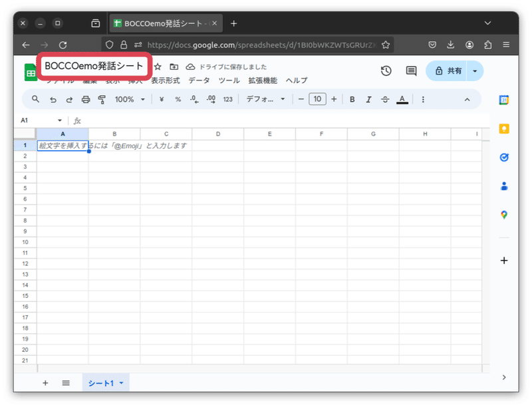Star the BOCCOemo spreadsheet
Image resolution: width=532 pixels, height=407 pixels.
tap(158, 67)
